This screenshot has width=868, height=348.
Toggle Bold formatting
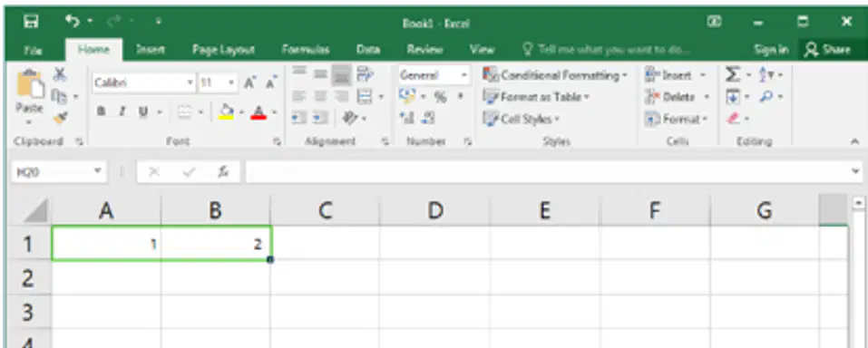pos(102,111)
